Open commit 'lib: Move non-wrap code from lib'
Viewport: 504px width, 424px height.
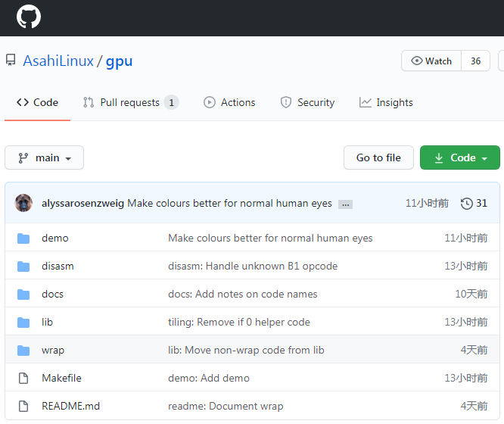246,350
